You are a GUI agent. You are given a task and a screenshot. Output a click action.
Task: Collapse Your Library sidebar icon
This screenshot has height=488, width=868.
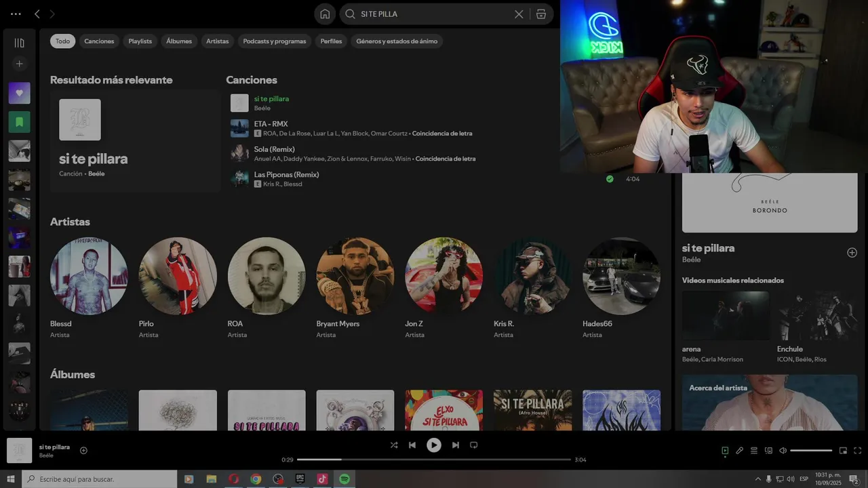pyautogui.click(x=19, y=43)
